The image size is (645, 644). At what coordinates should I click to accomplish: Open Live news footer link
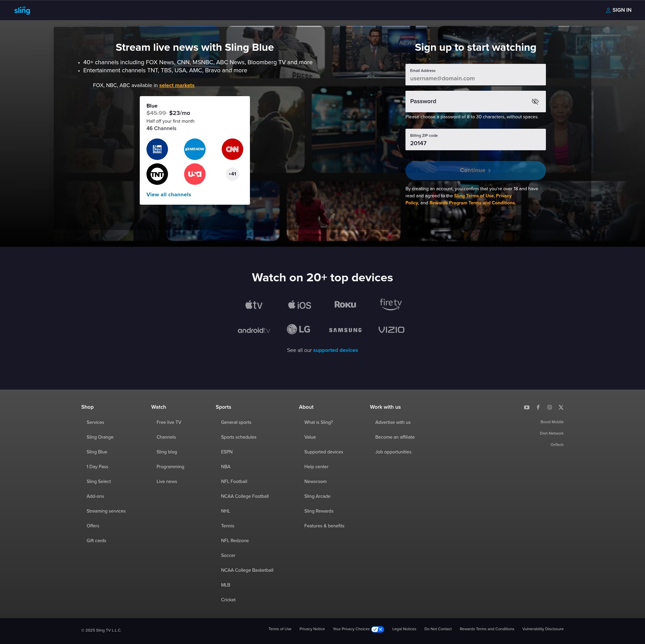click(167, 481)
